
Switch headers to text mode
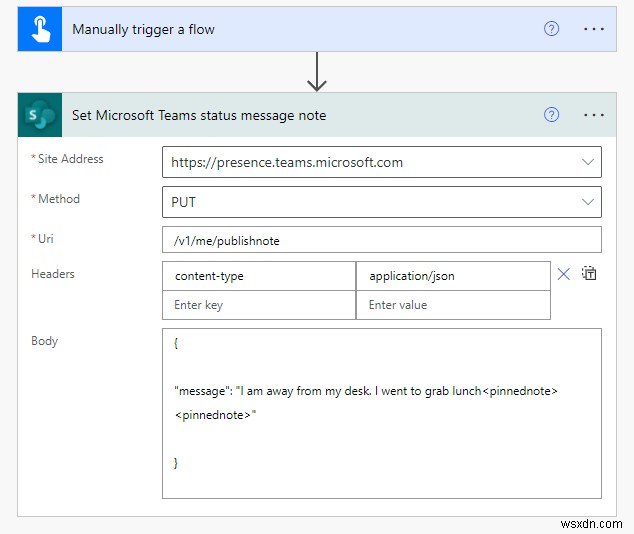[589, 273]
